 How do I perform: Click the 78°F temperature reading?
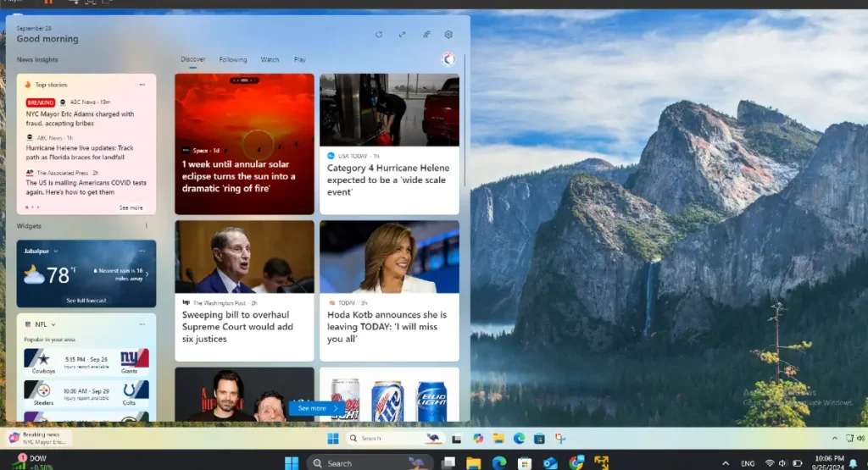pos(61,275)
